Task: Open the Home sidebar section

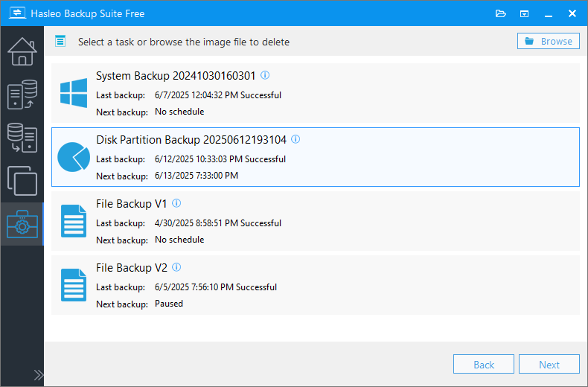Action: (22, 51)
